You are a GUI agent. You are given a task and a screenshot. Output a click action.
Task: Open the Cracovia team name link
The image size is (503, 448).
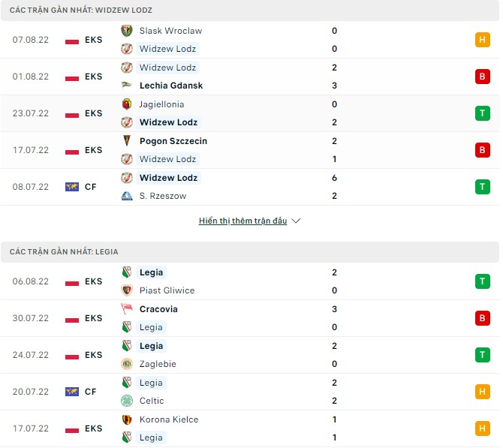tap(158, 309)
